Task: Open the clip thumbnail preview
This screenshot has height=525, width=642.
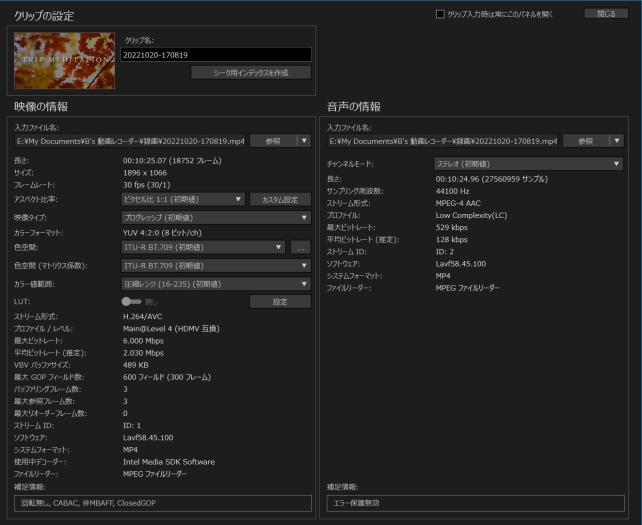Action: 65,61
